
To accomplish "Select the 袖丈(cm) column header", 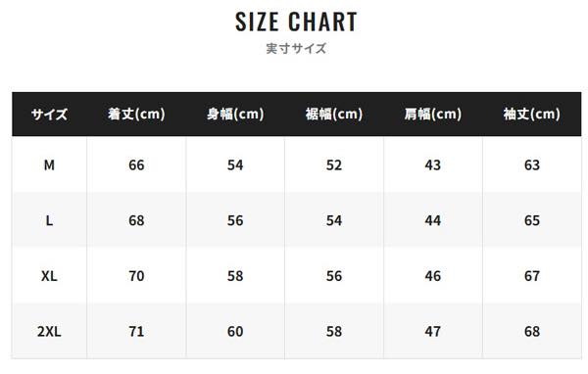I will (532, 114).
